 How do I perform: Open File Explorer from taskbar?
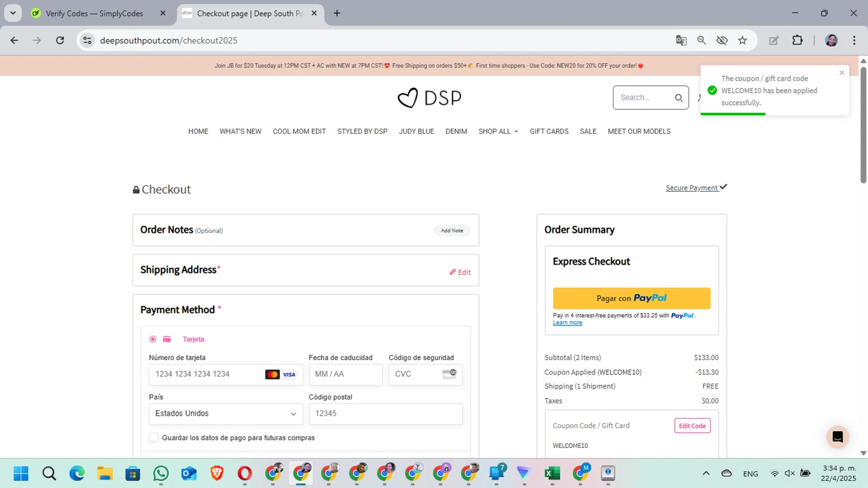105,474
